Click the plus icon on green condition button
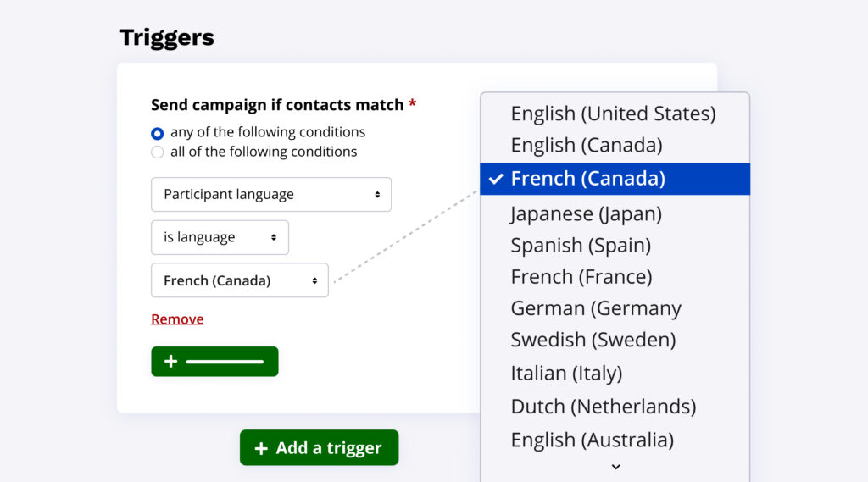Viewport: 868px width, 482px height. click(x=171, y=362)
